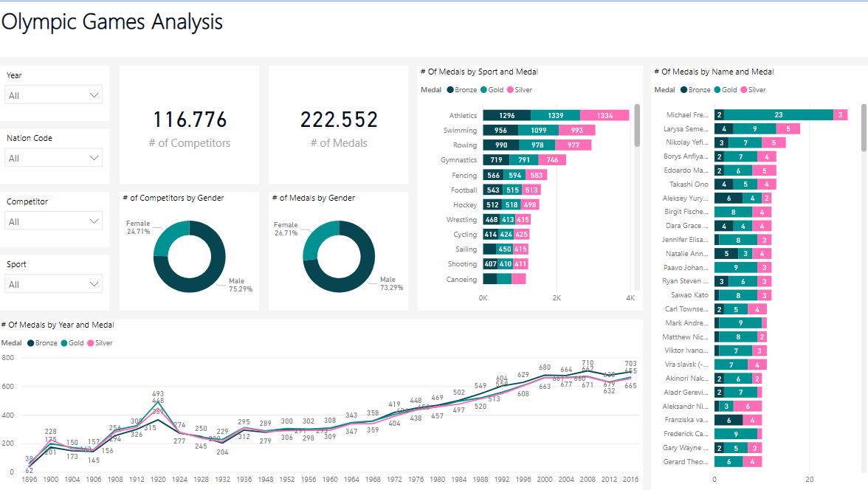The image size is (868, 490).
Task: Click the Swimming bar in Sport and Medal chart
Action: coord(539,129)
